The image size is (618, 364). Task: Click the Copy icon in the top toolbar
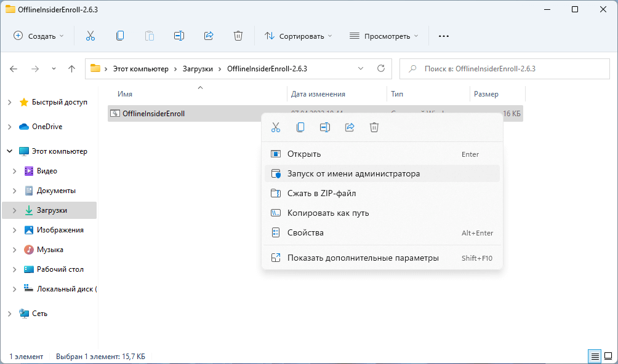coord(120,36)
